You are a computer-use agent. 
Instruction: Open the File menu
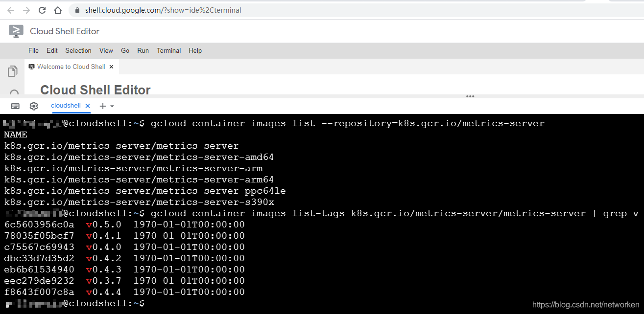point(33,50)
